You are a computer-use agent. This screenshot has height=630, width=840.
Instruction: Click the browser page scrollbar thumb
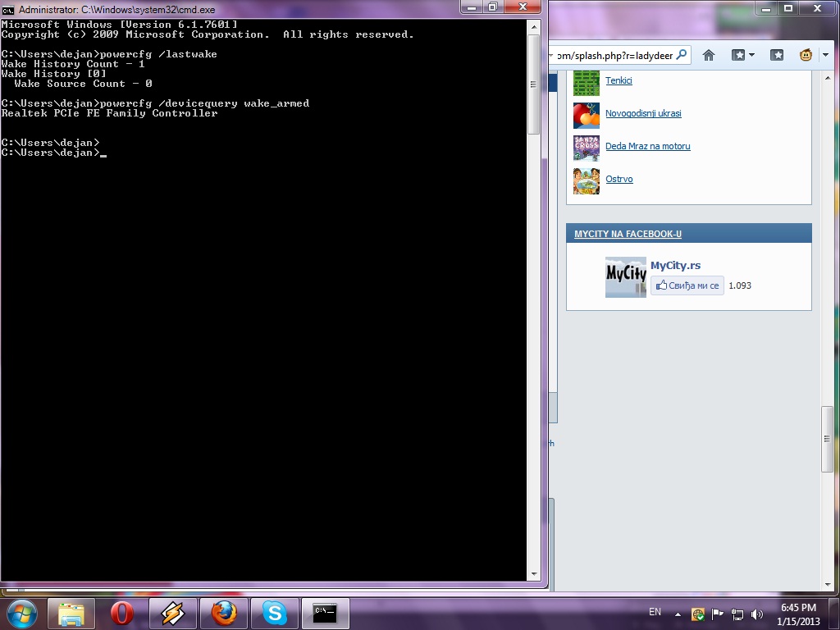pyautogui.click(x=828, y=440)
